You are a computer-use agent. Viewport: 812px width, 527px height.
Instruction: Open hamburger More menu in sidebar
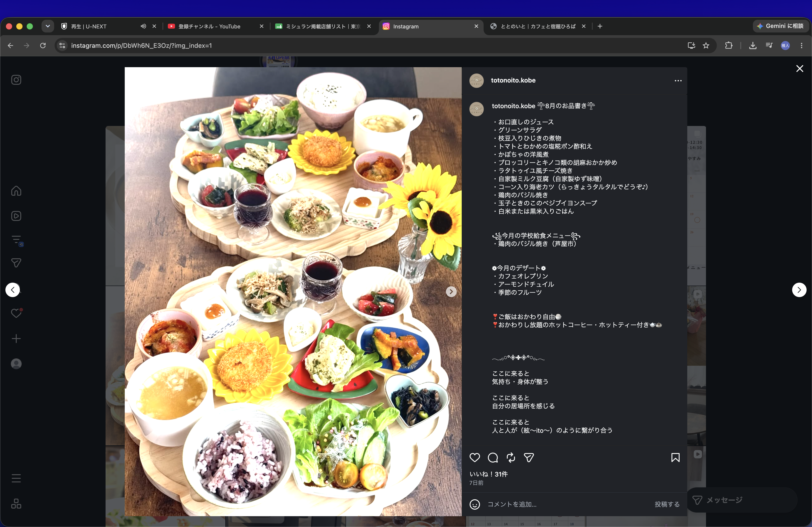pos(16,478)
